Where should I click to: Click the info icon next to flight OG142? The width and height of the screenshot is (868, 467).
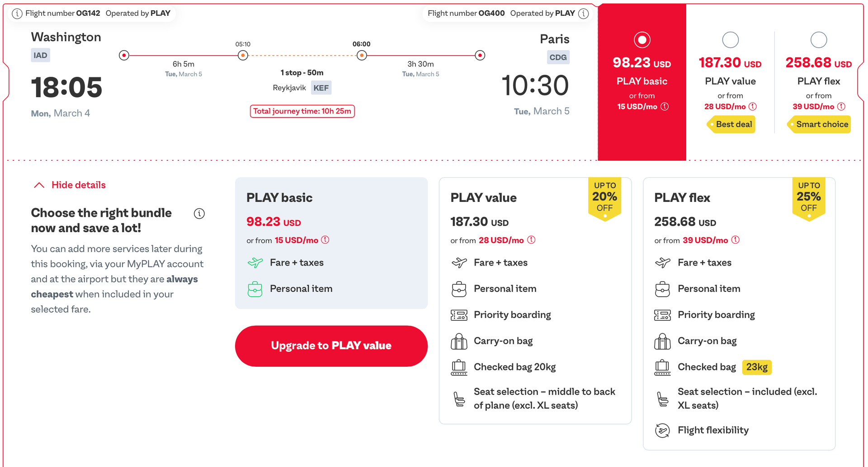[x=17, y=14]
